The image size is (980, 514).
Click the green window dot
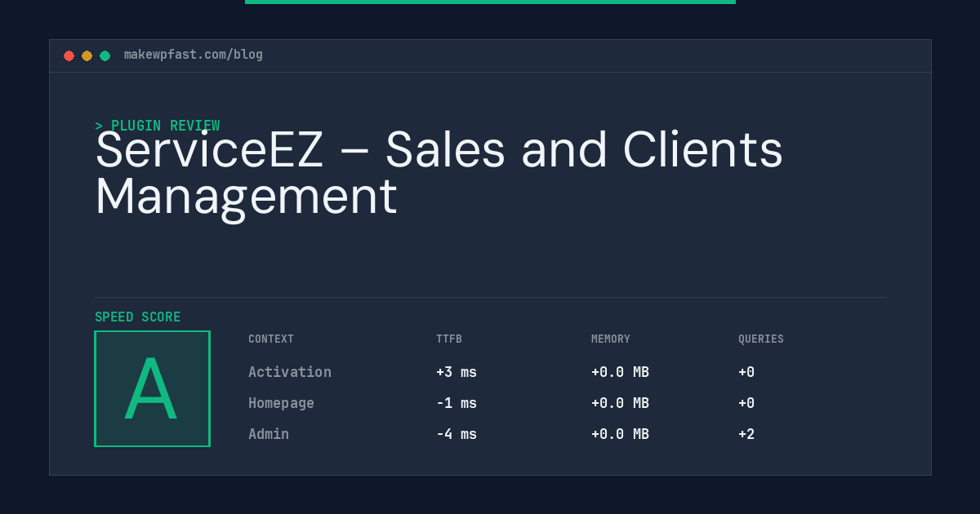[x=105, y=55]
